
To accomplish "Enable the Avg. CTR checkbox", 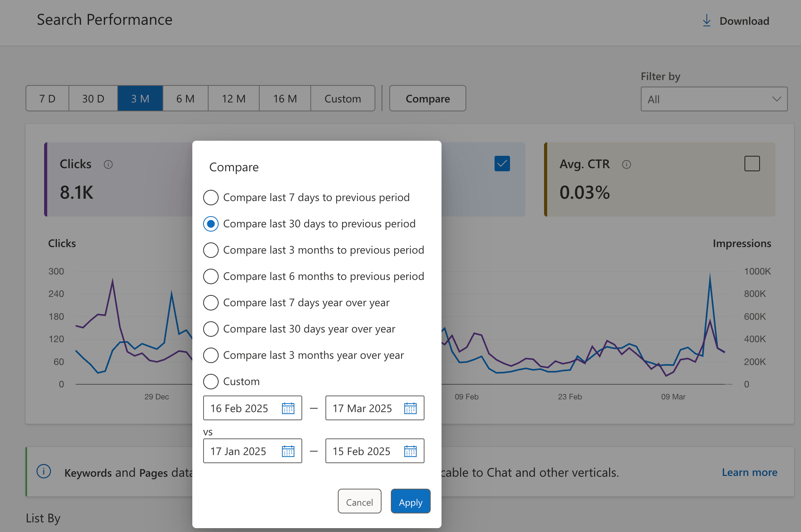I will pos(752,164).
